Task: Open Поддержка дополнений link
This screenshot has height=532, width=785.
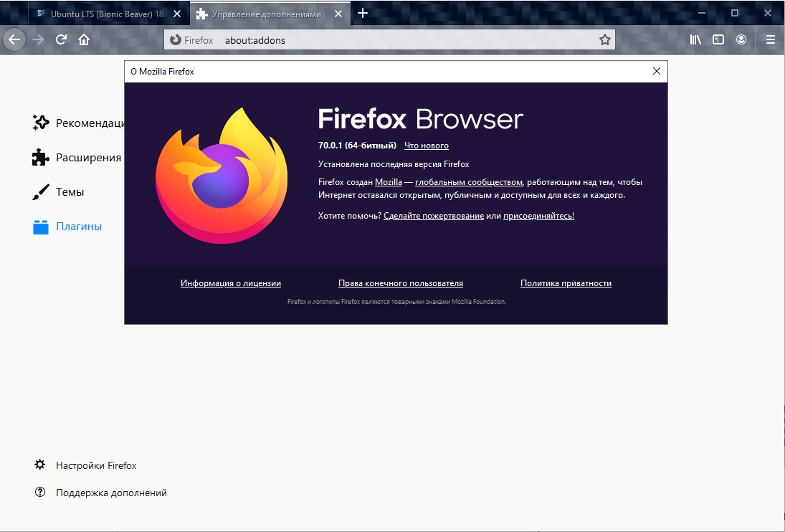Action: click(x=111, y=493)
